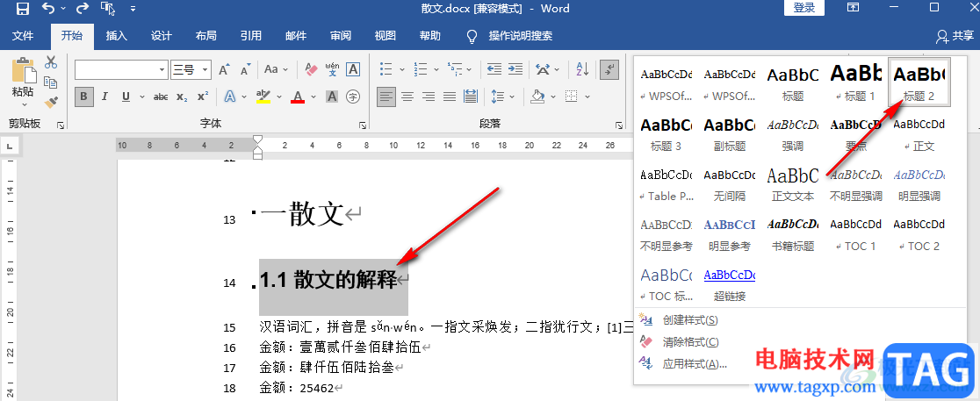Click the Cut scissors icon
This screenshot has width=980, height=401.
coord(51,61)
